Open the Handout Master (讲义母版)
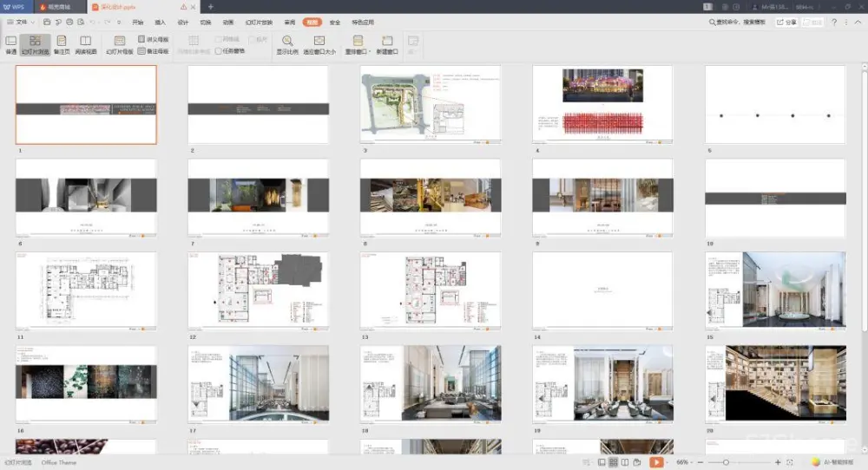 (154, 39)
